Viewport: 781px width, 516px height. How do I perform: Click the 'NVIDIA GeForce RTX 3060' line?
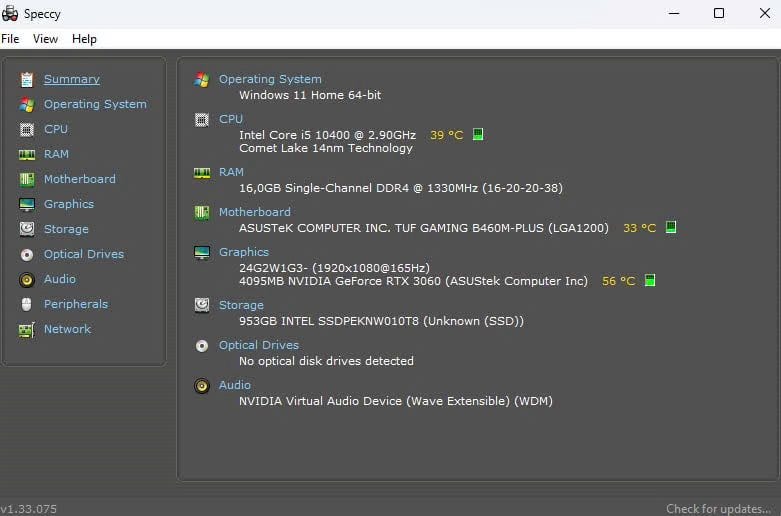pyautogui.click(x=413, y=281)
